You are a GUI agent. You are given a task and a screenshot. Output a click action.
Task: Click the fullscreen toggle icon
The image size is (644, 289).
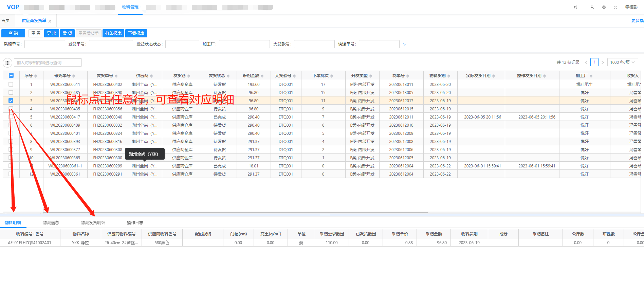coord(615,7)
